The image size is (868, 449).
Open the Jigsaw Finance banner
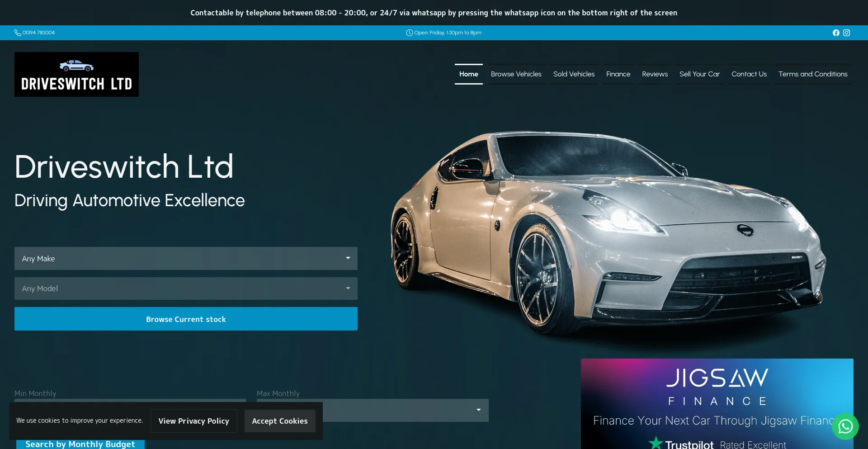pyautogui.click(x=717, y=404)
